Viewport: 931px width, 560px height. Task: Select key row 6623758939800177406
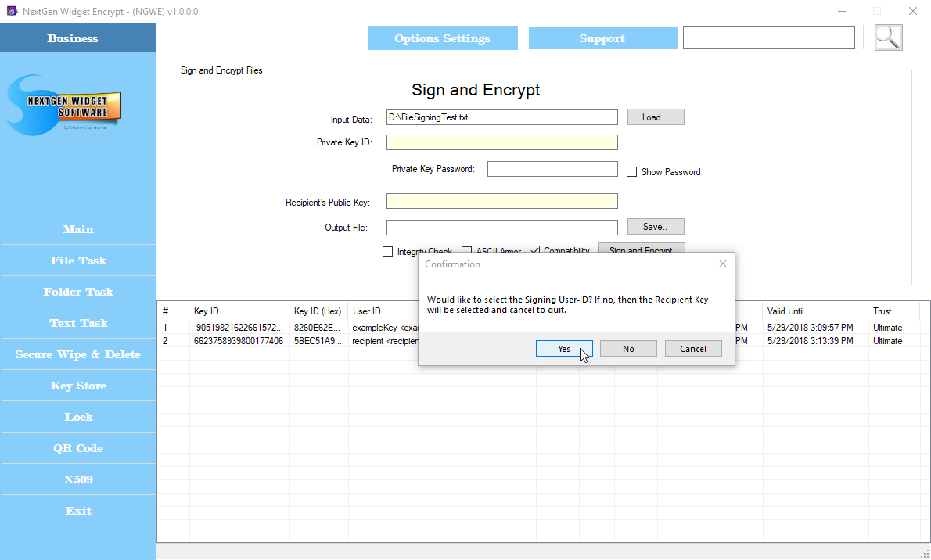(x=239, y=341)
